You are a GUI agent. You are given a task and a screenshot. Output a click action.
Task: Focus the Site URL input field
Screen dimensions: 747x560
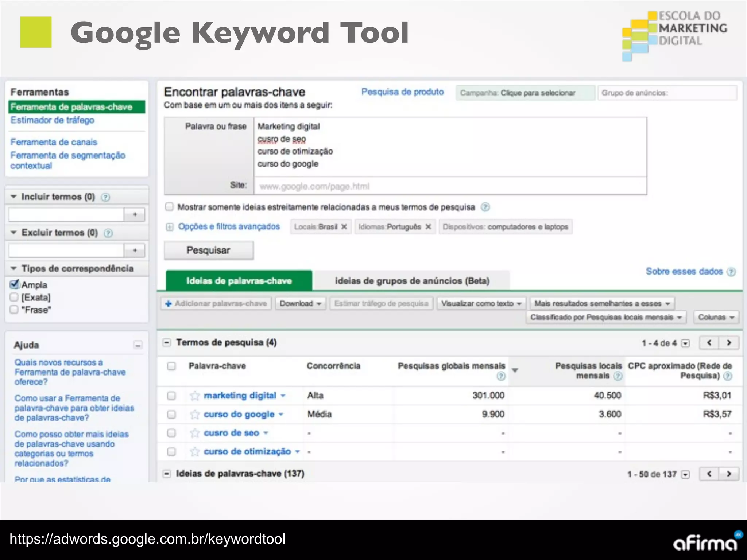pyautogui.click(x=450, y=186)
